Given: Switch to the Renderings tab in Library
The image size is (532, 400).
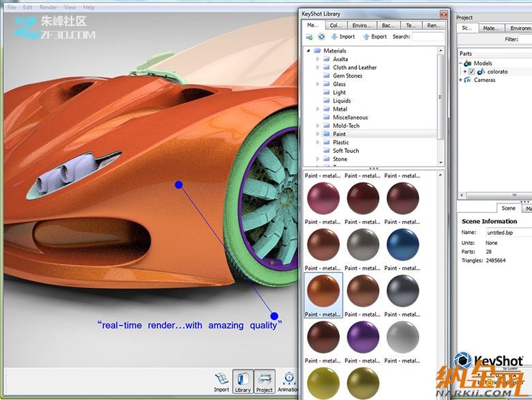Looking at the screenshot, I should (x=433, y=25).
